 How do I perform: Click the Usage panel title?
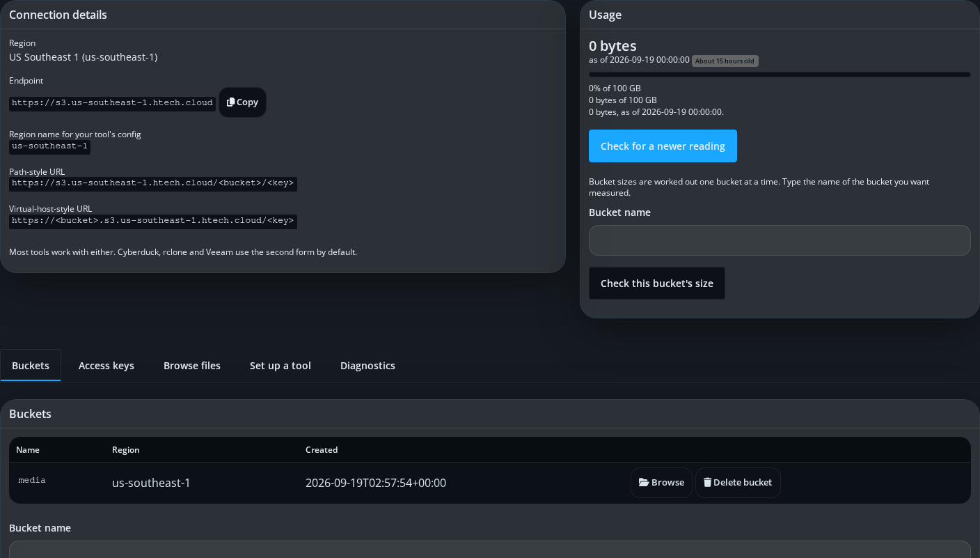605,15
